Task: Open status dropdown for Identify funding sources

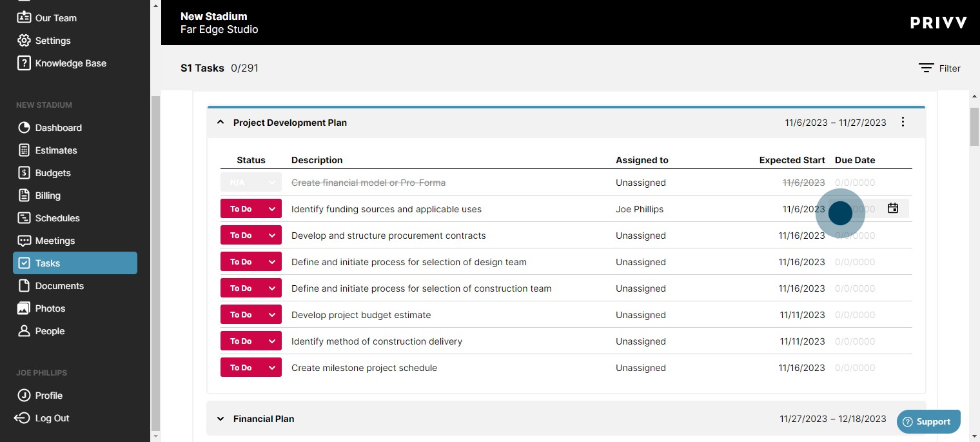Action: 251,209
